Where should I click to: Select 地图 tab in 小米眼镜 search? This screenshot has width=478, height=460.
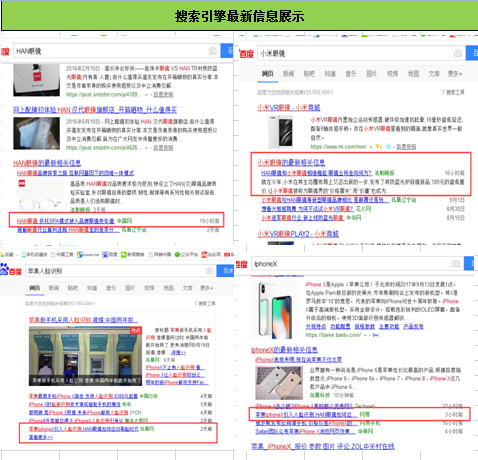click(x=413, y=74)
